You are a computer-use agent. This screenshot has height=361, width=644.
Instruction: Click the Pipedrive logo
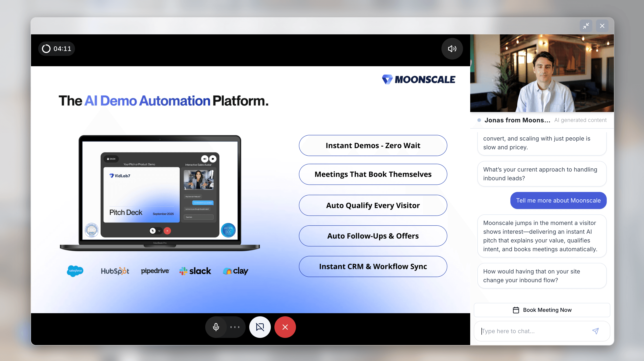tap(155, 271)
